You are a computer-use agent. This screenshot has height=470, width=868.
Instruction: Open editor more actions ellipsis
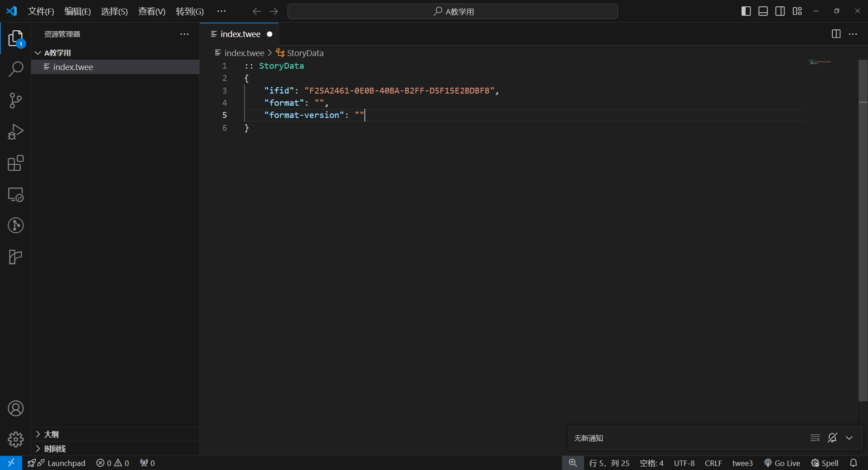click(x=853, y=34)
